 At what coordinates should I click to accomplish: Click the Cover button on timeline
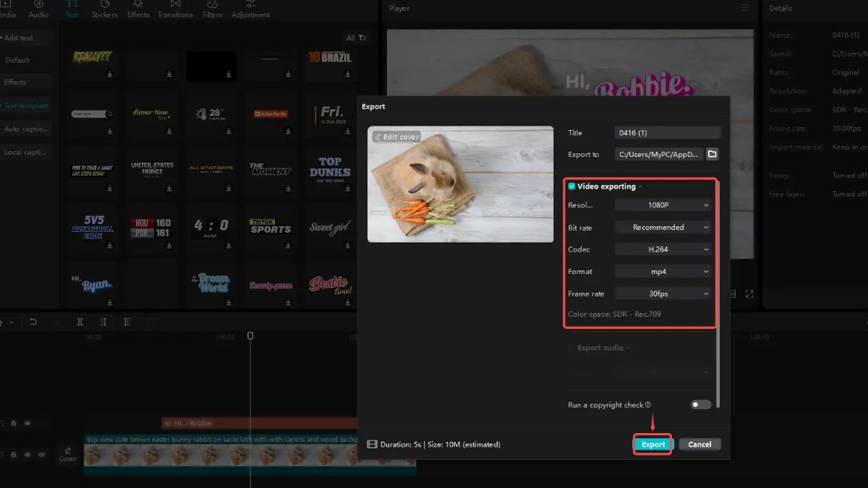[x=67, y=454]
